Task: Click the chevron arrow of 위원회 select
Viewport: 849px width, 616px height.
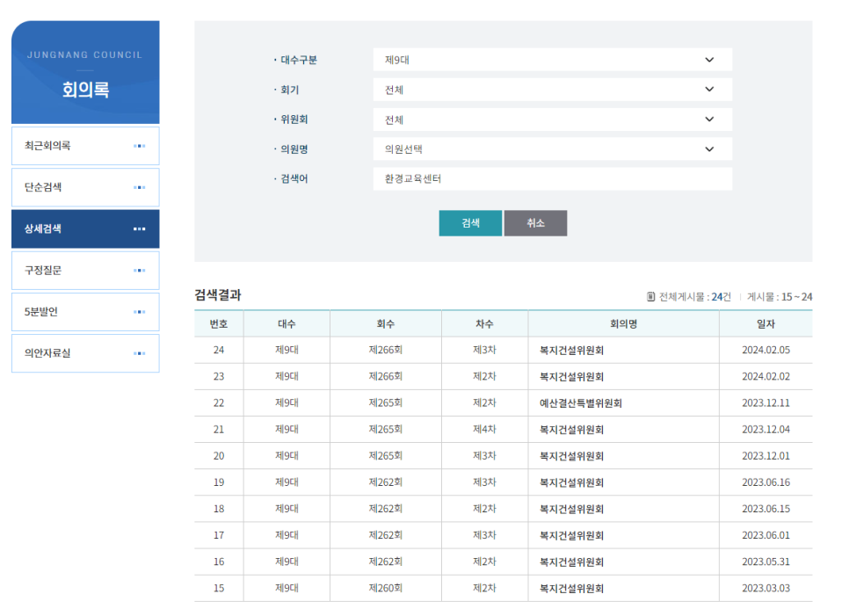Action: (709, 120)
